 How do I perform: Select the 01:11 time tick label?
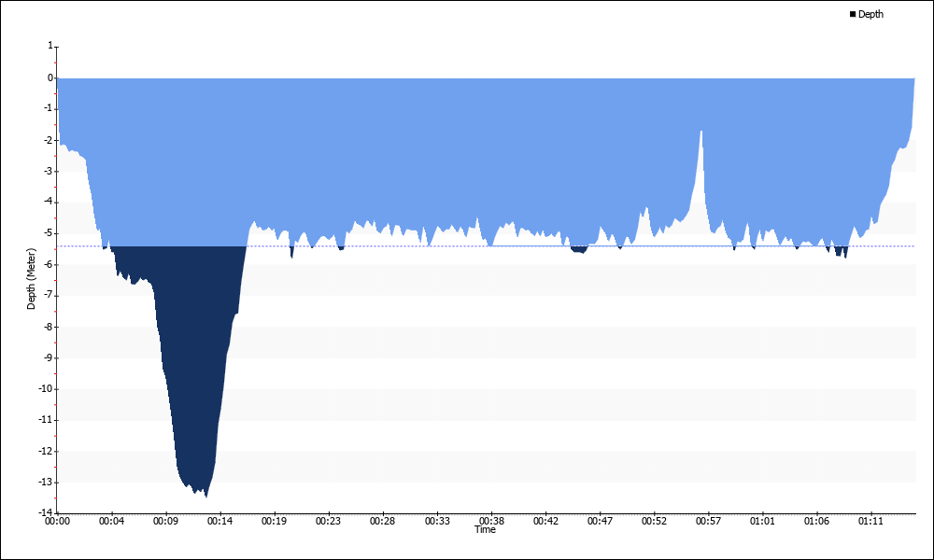[870, 521]
